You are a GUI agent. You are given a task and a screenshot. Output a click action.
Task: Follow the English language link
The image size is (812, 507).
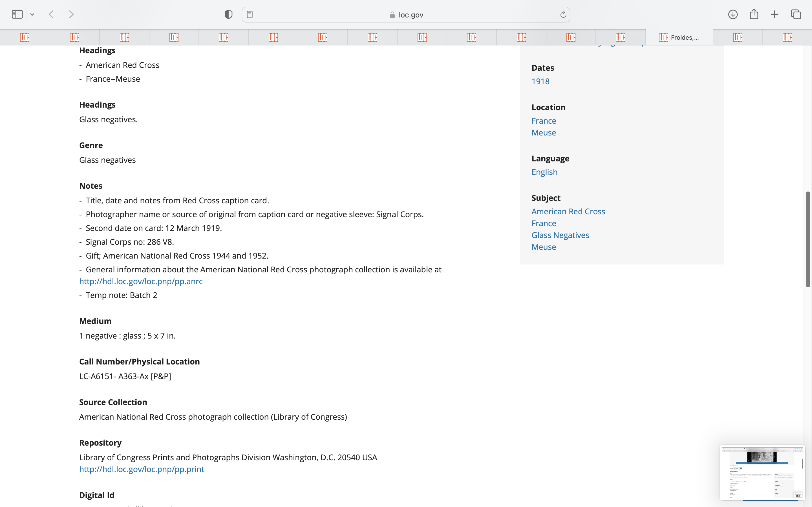pyautogui.click(x=544, y=172)
